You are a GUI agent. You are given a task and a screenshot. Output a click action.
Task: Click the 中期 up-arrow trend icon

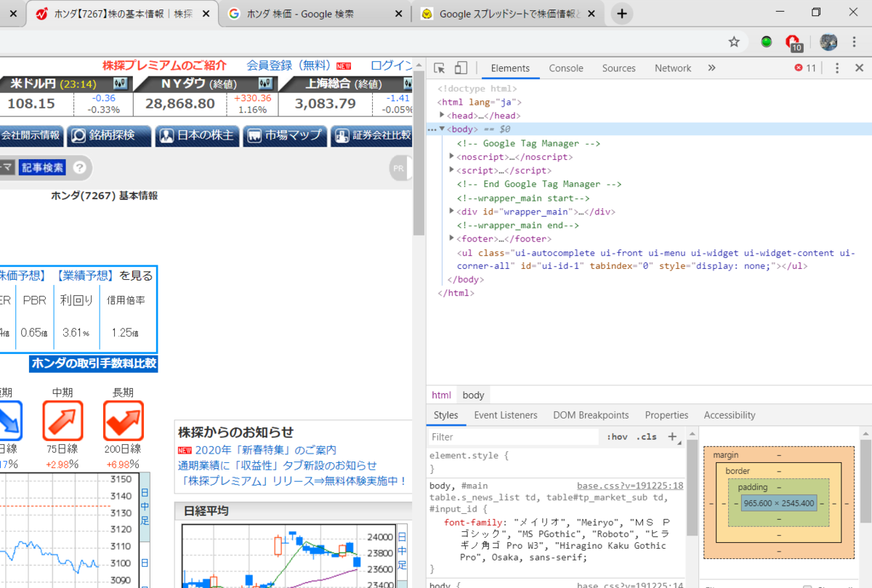[62, 420]
